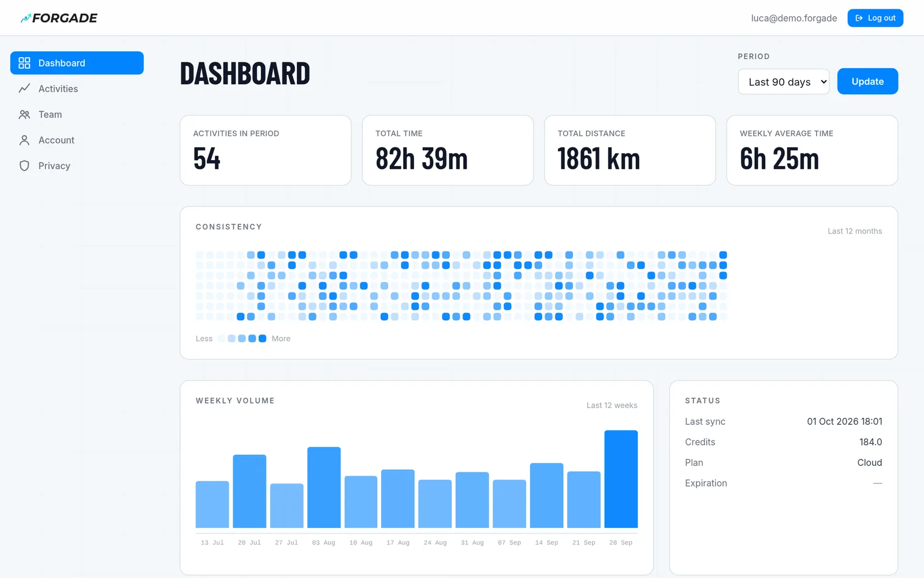
Task: Click the Plan value Cloud
Action: pos(870,462)
